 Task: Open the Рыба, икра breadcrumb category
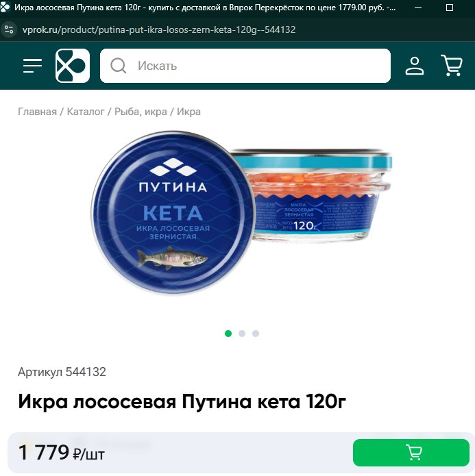point(141,112)
